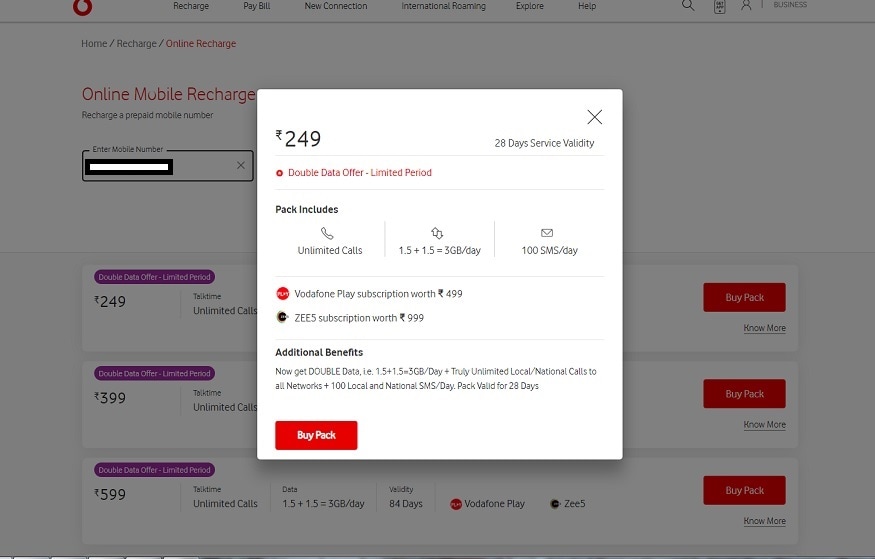Image resolution: width=875 pixels, height=559 pixels.
Task: Click Additional Benefits heading in popup
Action: coord(319,353)
